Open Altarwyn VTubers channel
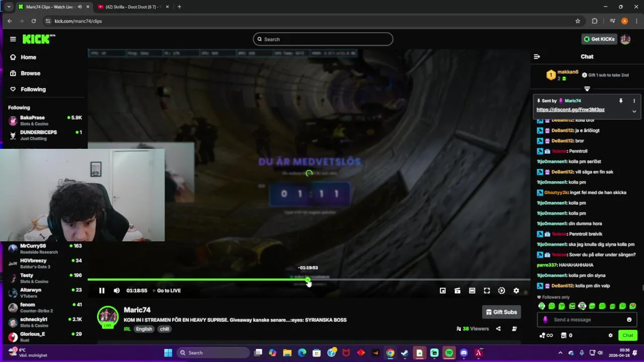644x362 pixels. point(45,293)
